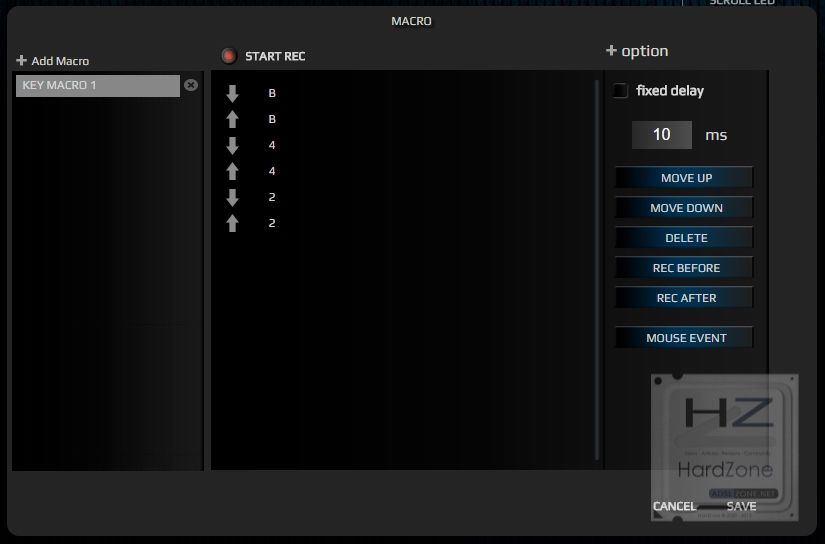The height and width of the screenshot is (544, 825).
Task: Select the 2 key-down arrow icon
Action: [x=233, y=197]
